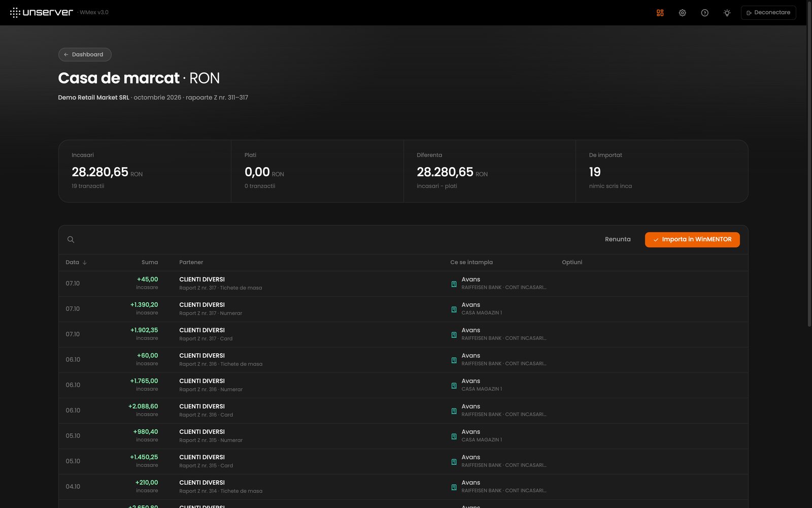
Task: Click Renunta to cancel
Action: pyautogui.click(x=618, y=239)
